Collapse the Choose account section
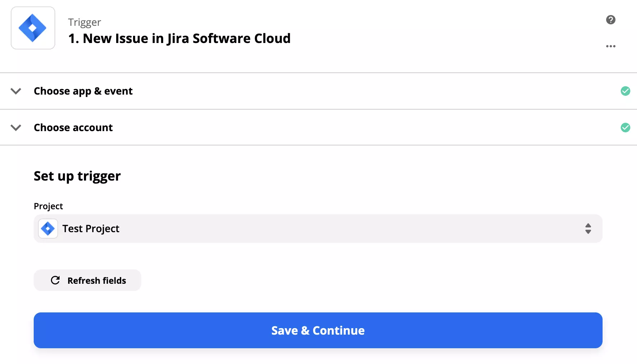 point(16,128)
